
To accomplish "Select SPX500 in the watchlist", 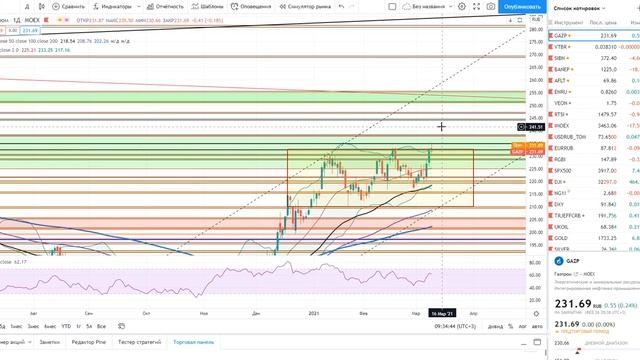I will click(x=594, y=171).
